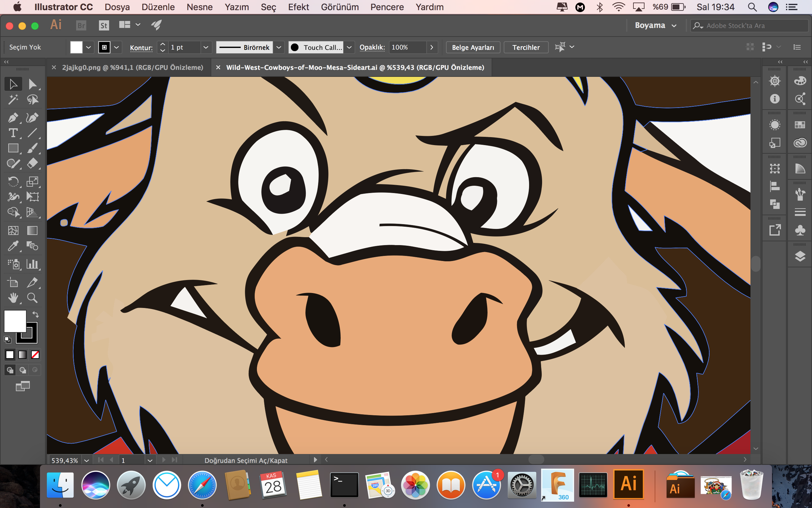Open the zoom level dropdown
812x508 pixels.
tap(87, 460)
